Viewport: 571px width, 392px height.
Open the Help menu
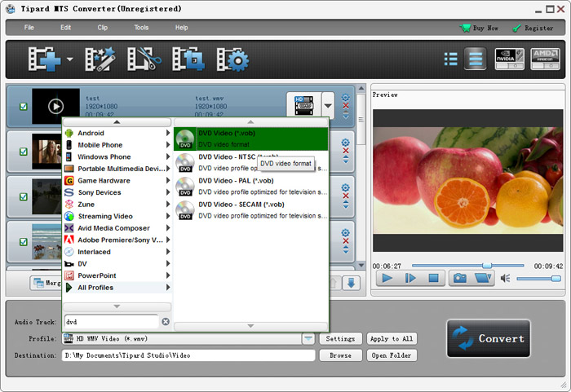pos(181,28)
